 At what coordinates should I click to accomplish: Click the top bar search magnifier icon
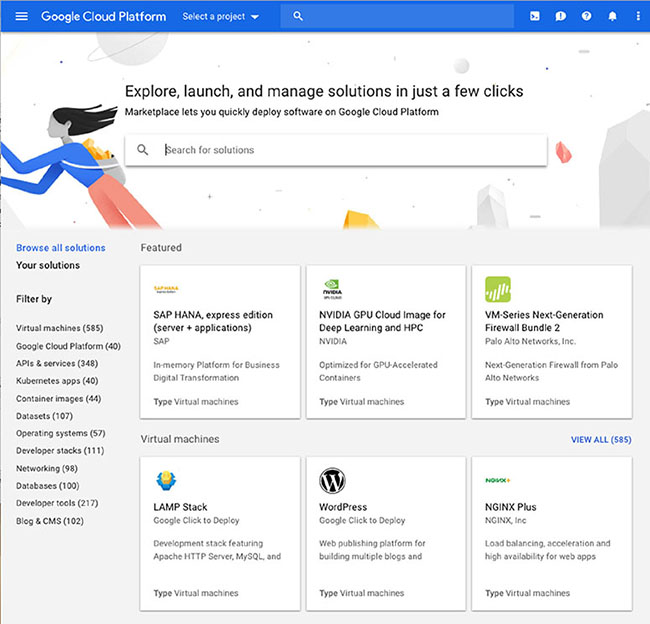pos(298,16)
